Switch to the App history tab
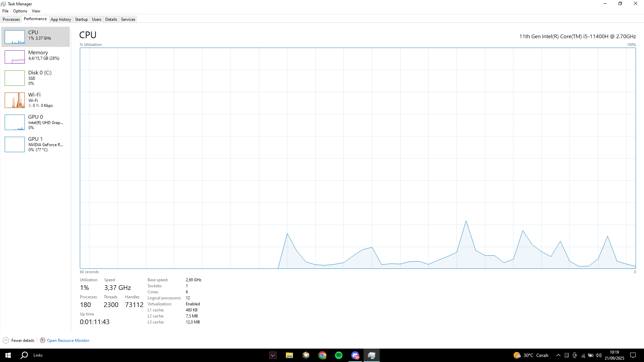 point(61,19)
